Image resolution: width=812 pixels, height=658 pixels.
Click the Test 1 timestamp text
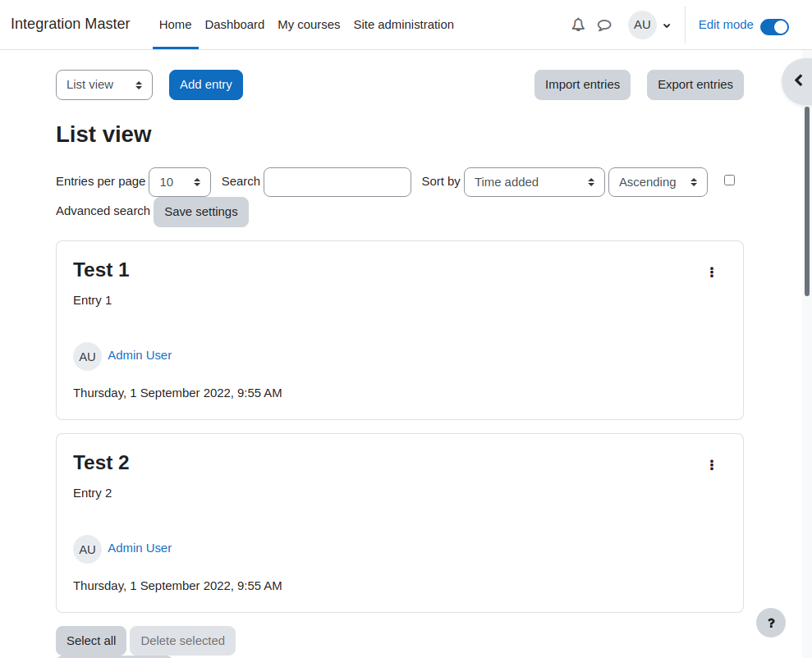(x=177, y=393)
